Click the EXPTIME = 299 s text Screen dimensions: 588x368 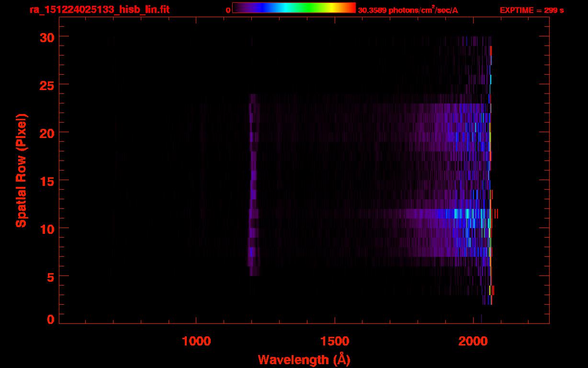click(531, 10)
